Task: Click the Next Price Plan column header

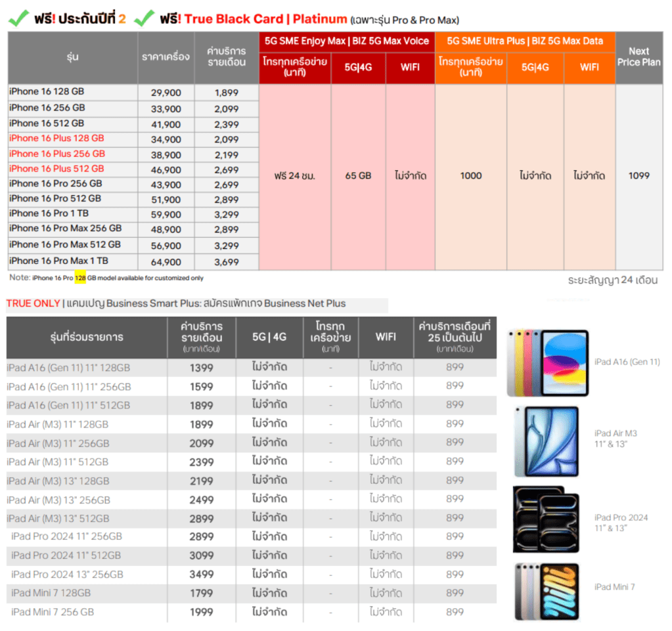Action: [x=638, y=56]
